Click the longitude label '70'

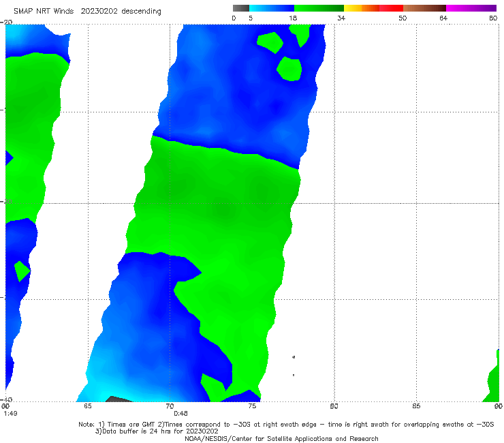coord(170,406)
